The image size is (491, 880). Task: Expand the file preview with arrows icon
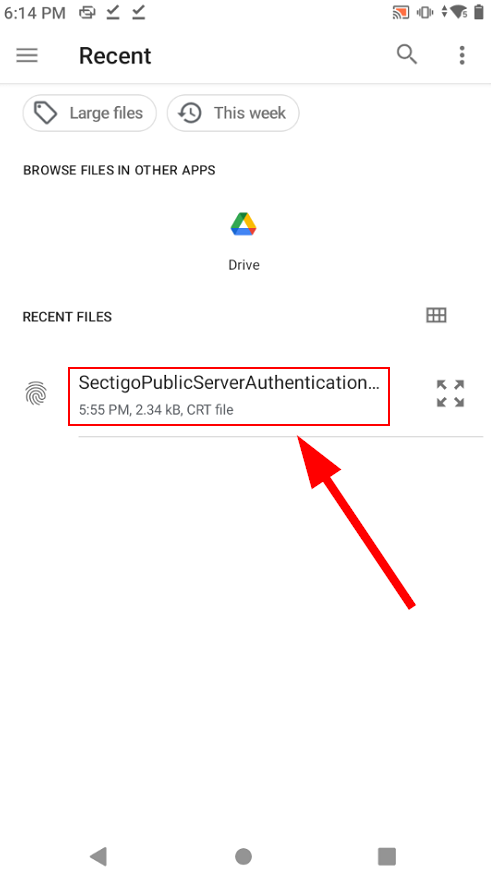click(451, 393)
